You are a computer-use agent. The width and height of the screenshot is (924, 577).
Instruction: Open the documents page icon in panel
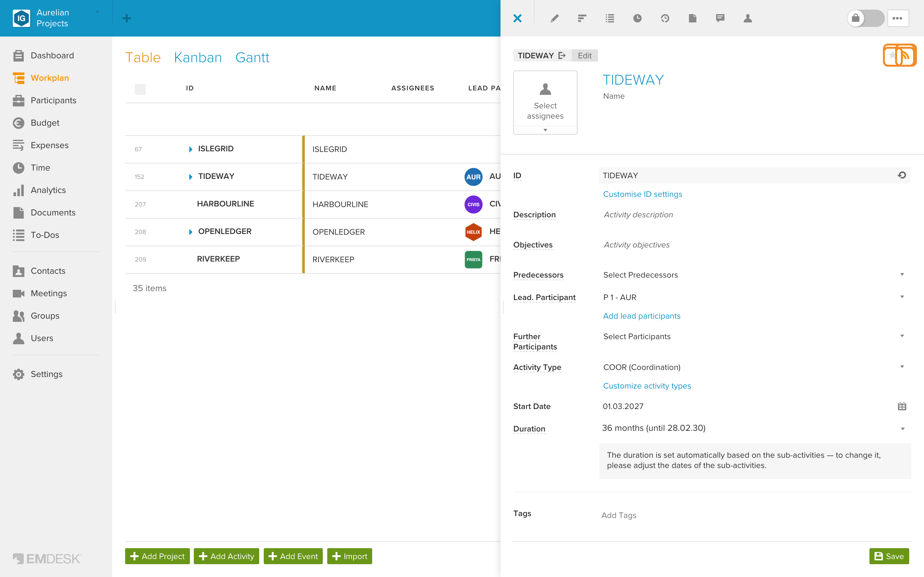(x=693, y=18)
